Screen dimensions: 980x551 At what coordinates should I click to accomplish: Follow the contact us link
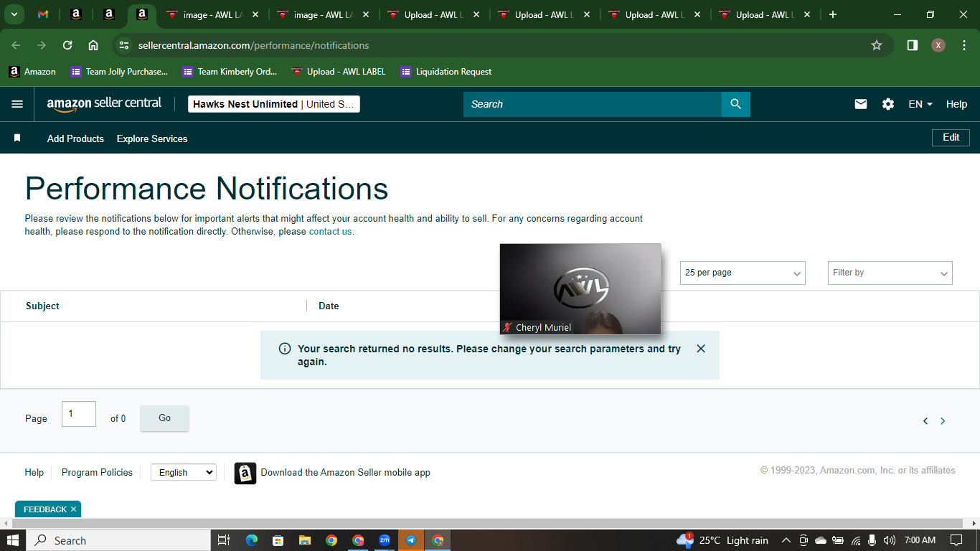tap(331, 232)
